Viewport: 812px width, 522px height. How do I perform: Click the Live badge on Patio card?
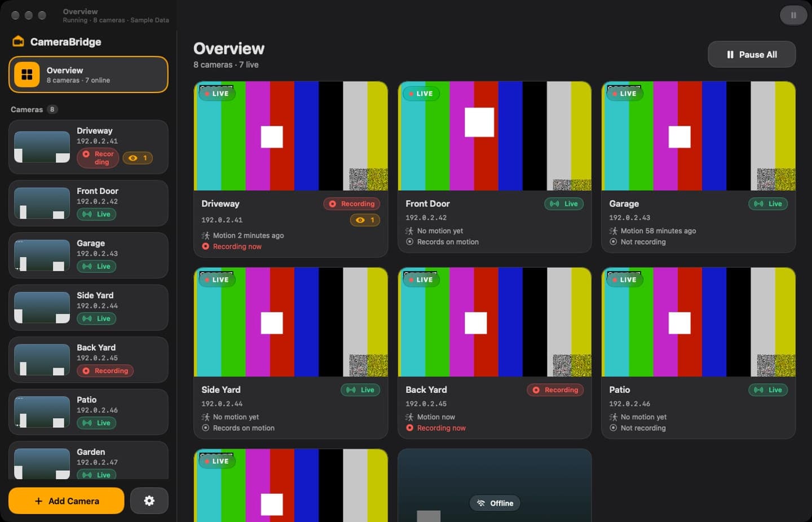[768, 390]
